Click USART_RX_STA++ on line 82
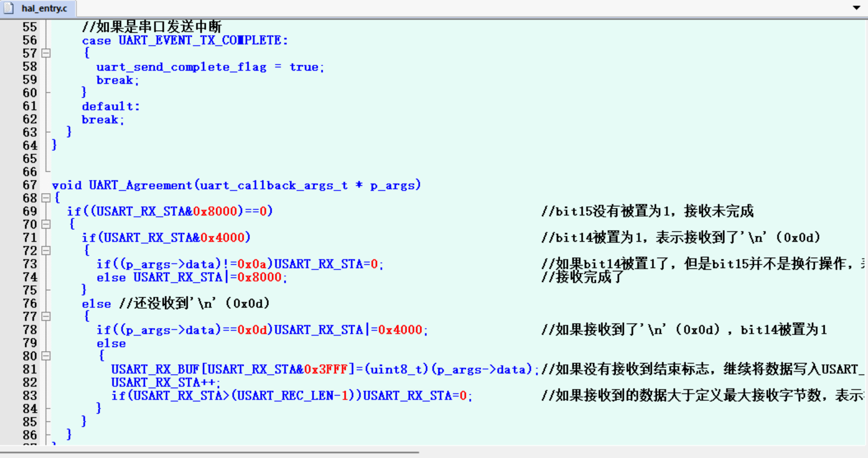868x458 pixels. coord(163,382)
